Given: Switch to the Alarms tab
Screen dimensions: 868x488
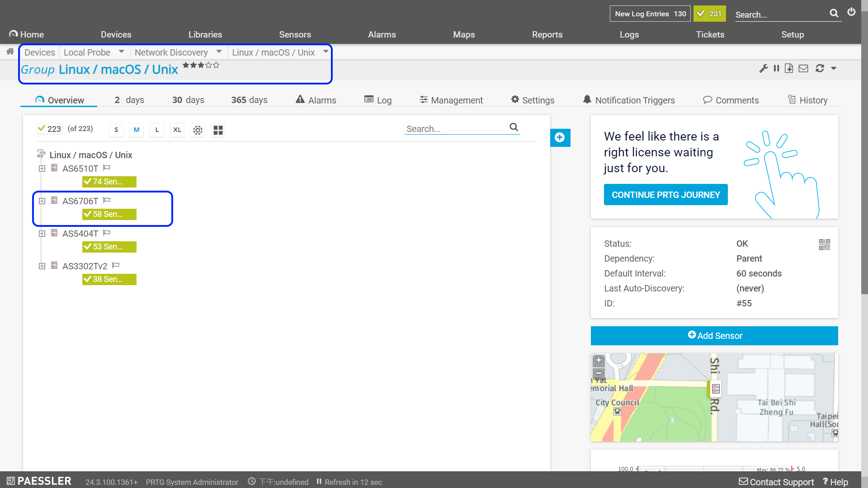Looking at the screenshot, I should pos(316,100).
